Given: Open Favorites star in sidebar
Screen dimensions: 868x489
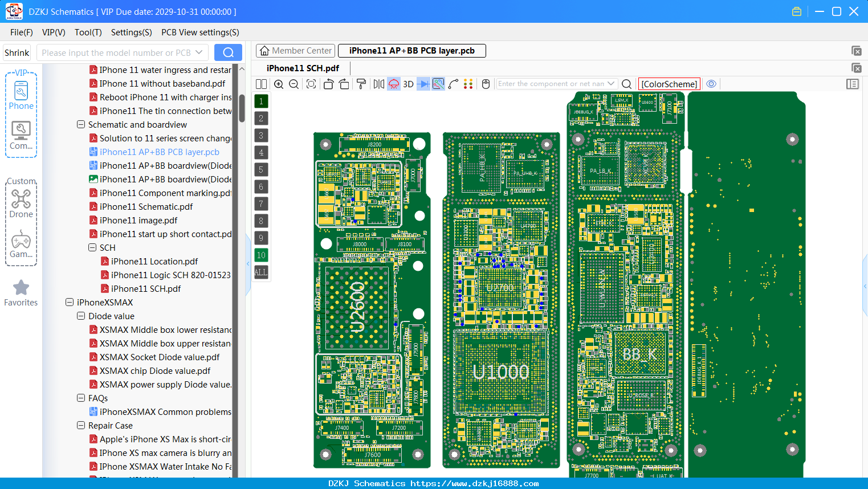Looking at the screenshot, I should [x=21, y=293].
